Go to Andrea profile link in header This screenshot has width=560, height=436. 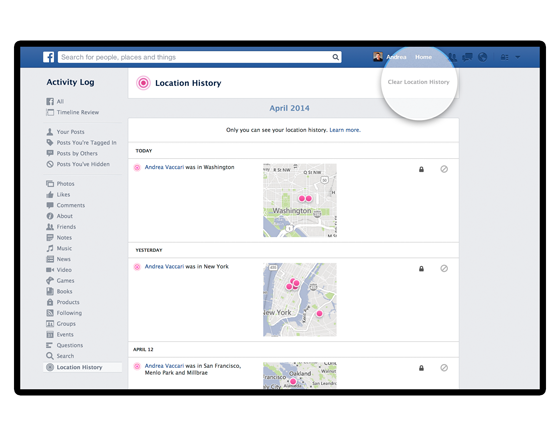396,57
